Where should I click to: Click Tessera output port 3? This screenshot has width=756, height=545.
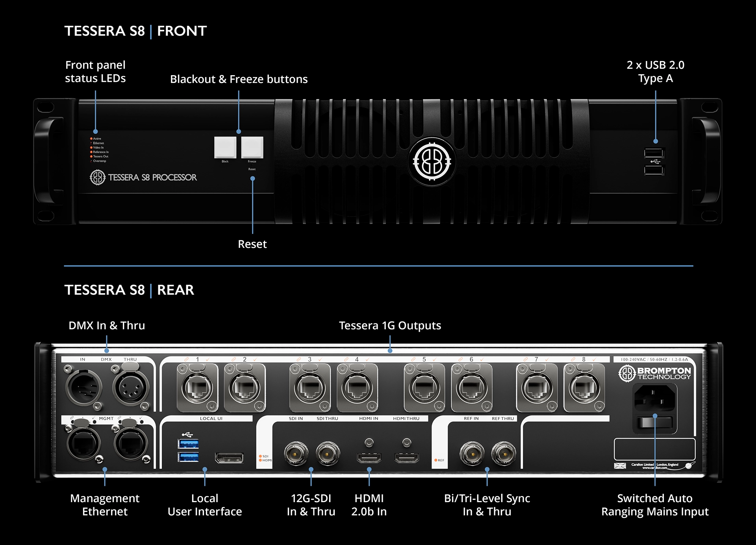click(x=310, y=388)
